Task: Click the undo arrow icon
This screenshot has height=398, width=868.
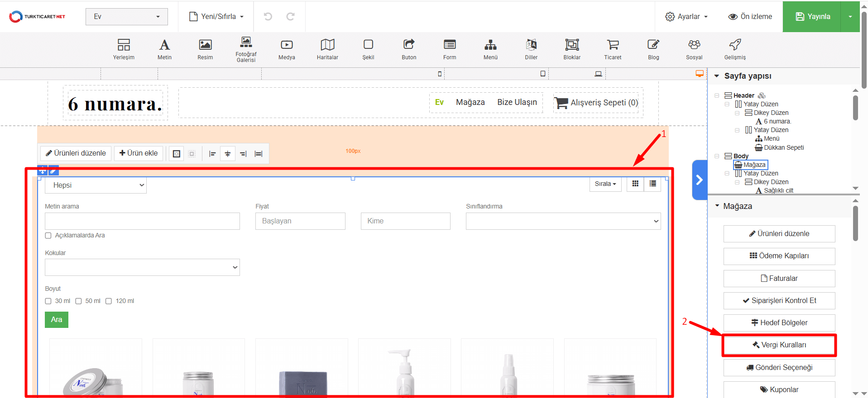Action: [268, 17]
